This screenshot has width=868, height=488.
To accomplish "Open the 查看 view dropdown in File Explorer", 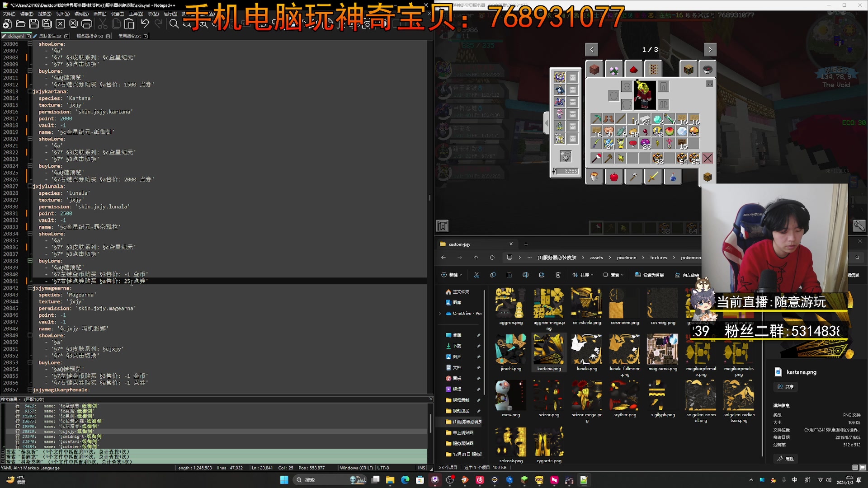I will click(613, 275).
